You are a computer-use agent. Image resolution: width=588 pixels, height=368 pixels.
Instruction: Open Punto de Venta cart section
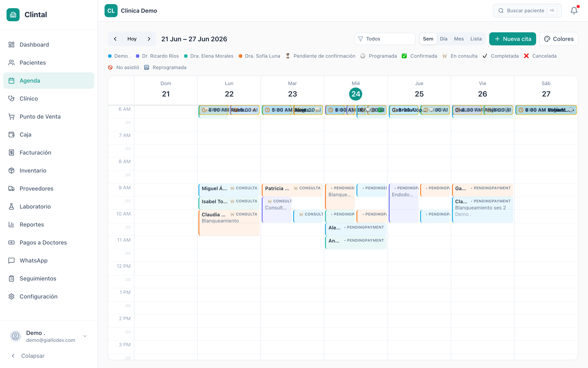[49, 117]
